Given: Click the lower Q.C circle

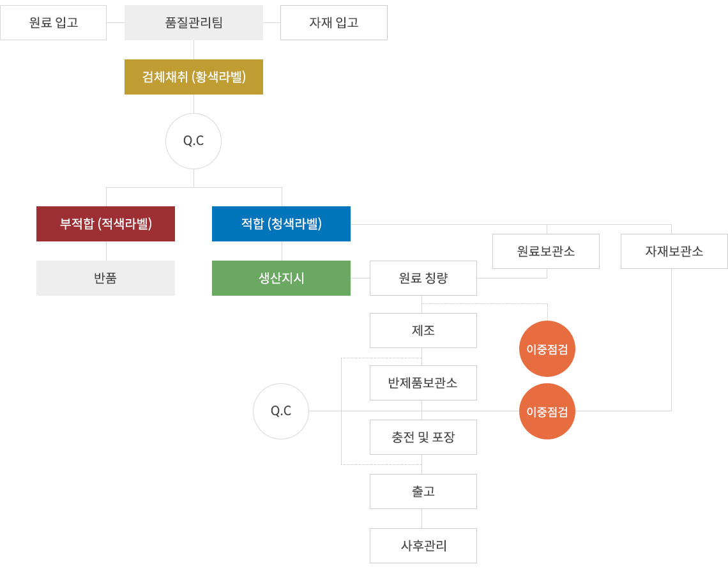Looking at the screenshot, I should click(281, 411).
